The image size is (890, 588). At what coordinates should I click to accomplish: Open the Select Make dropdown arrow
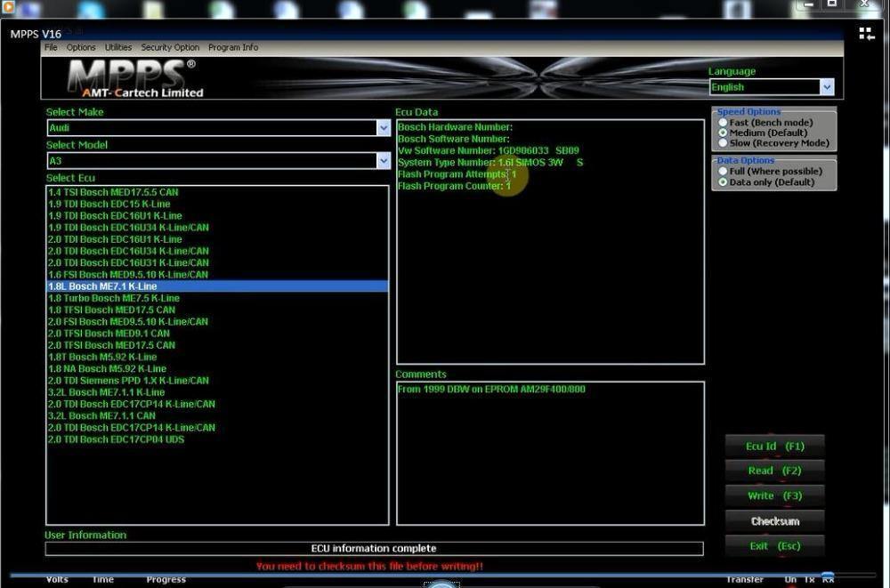click(x=384, y=128)
